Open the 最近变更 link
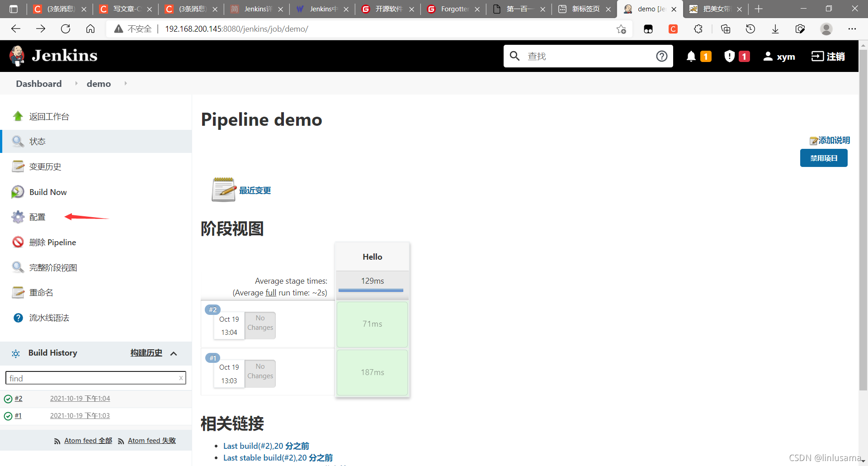 (255, 190)
